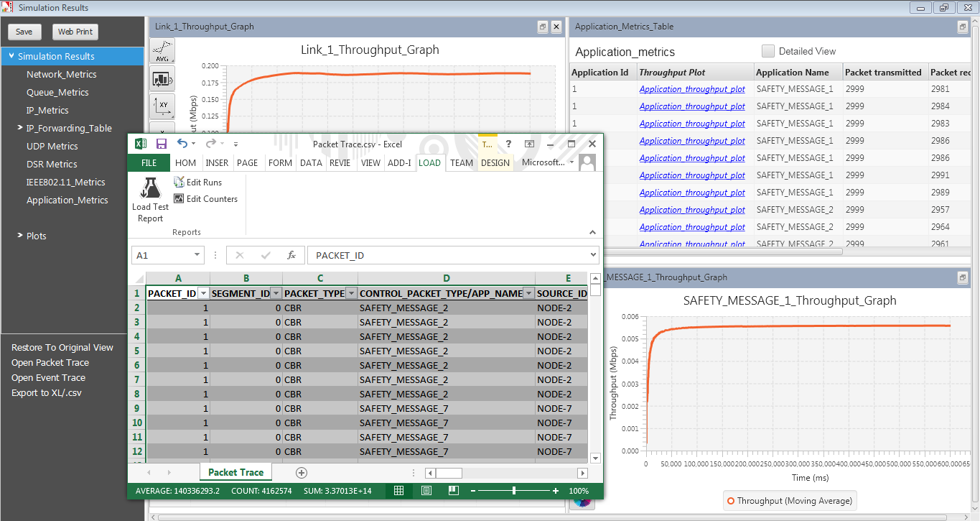Click the Insert Function fx icon
The height and width of the screenshot is (521, 980).
click(x=291, y=255)
